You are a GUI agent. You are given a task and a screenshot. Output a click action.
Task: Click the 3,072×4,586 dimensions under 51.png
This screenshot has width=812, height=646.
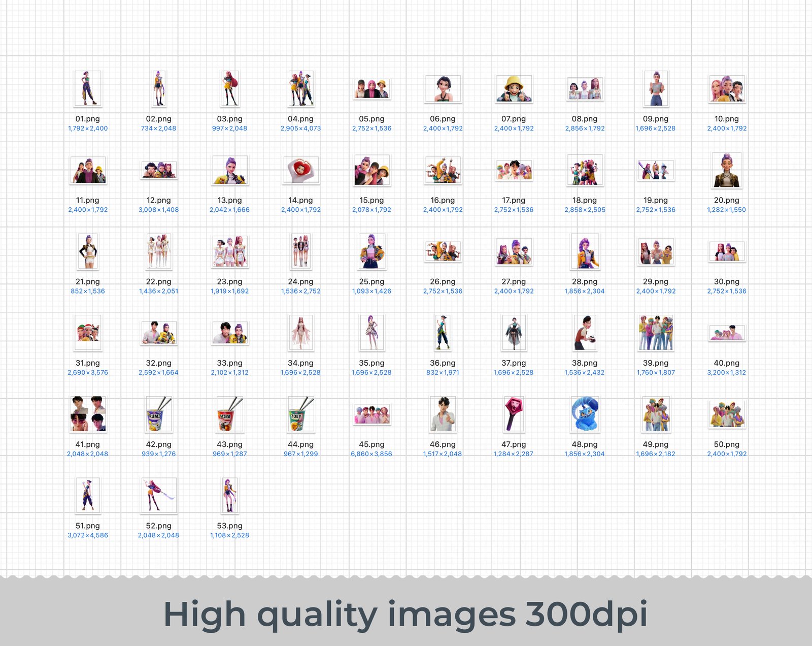(x=88, y=535)
